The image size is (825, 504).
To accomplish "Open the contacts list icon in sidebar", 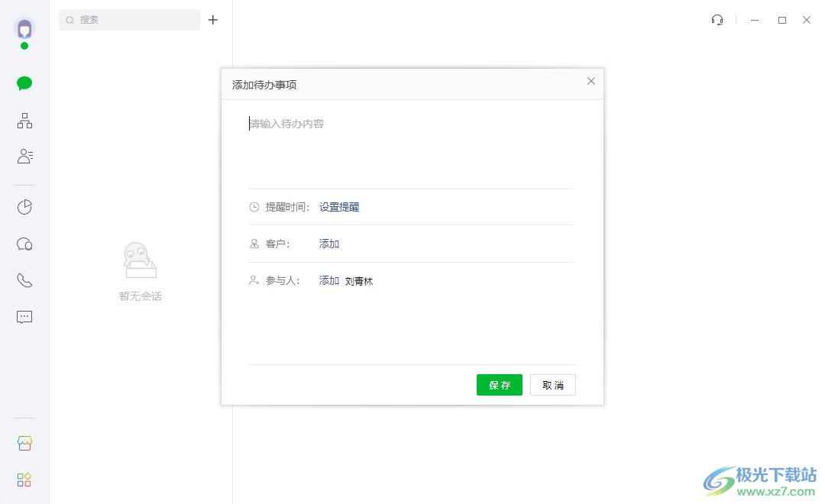I will tap(24, 157).
